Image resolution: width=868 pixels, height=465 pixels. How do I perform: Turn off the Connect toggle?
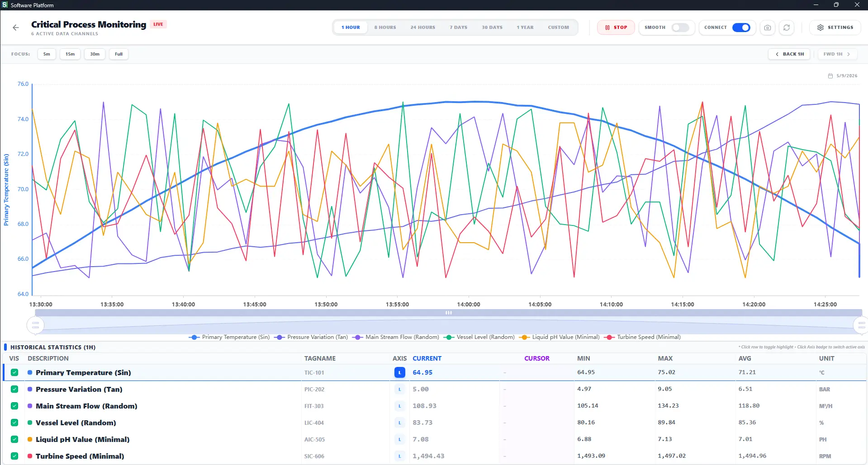tap(741, 28)
